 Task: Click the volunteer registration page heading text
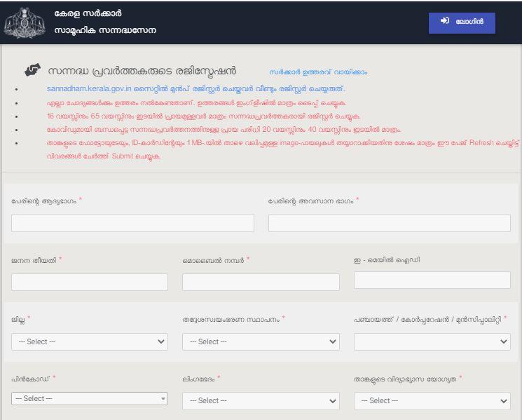(142, 71)
